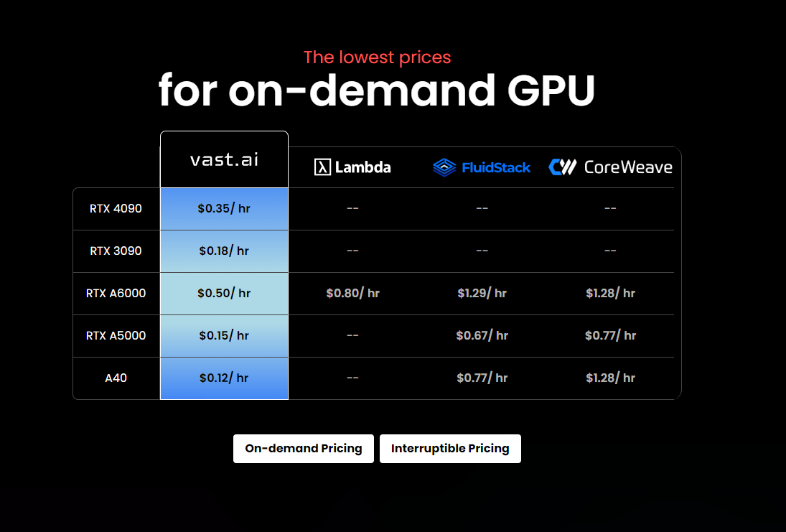The width and height of the screenshot is (786, 532).
Task: Select the RTX 4090 row label
Action: point(115,208)
